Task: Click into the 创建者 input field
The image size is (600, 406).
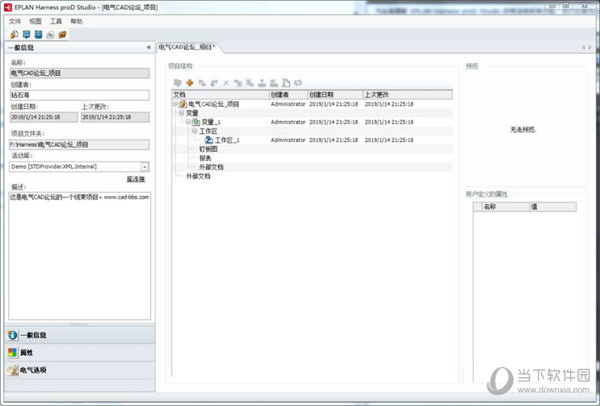Action: [x=80, y=95]
